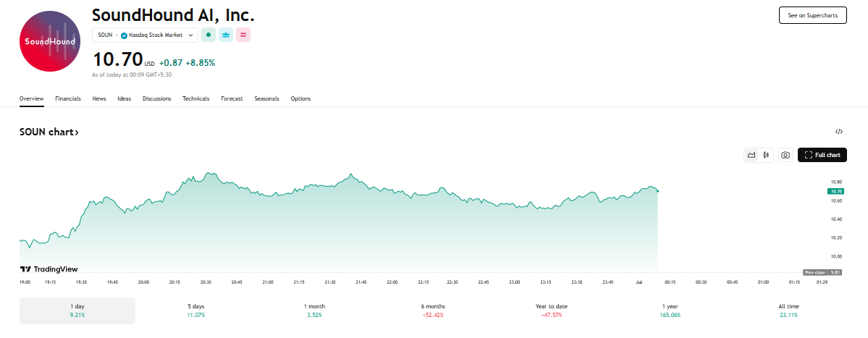Click the SoundHound AI, Inc. title
This screenshot has width=868, height=338.
173,14
